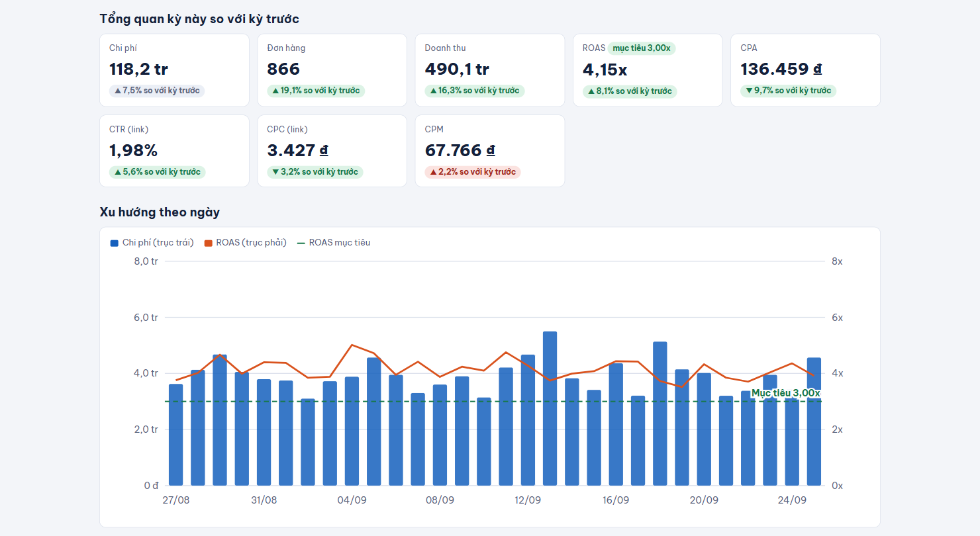The width and height of the screenshot is (980, 536).
Task: Click the 8,1% so với kỳ trước badge
Action: pos(630,91)
